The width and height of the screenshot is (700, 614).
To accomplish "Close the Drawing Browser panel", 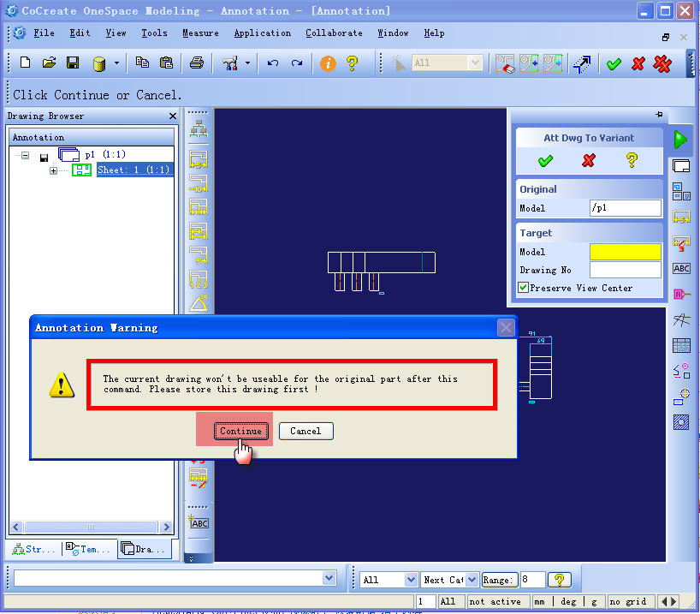I will click(173, 116).
